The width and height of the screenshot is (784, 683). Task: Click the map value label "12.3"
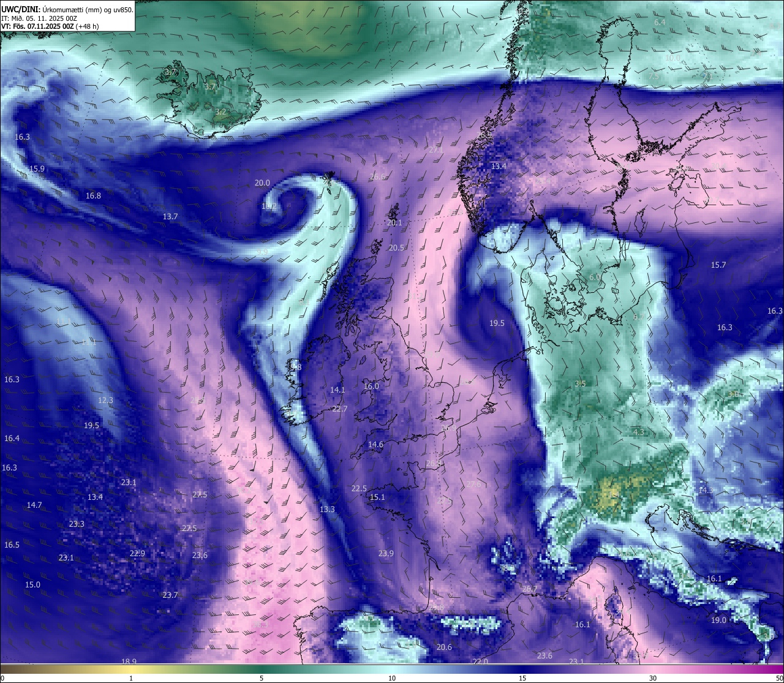click(x=105, y=401)
